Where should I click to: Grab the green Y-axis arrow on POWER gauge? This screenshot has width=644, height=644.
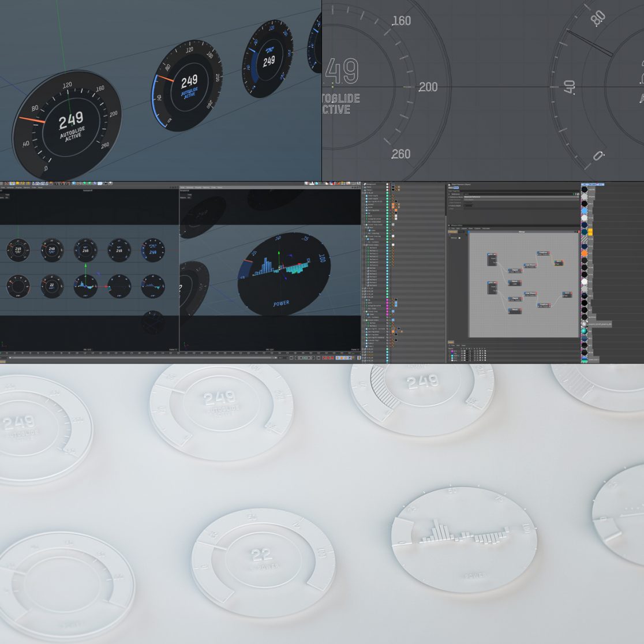(x=278, y=253)
